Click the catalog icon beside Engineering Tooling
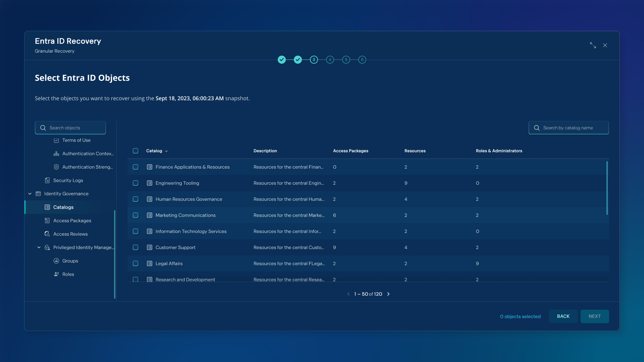 click(x=150, y=183)
